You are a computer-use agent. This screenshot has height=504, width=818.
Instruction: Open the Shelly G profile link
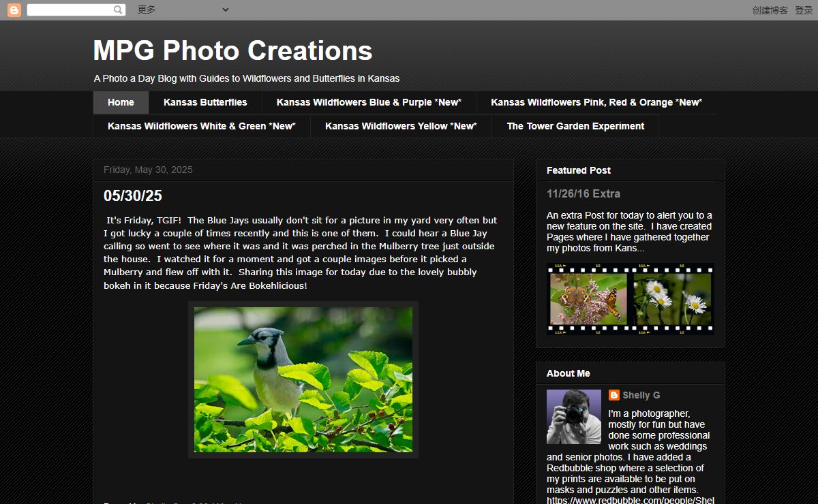(641, 395)
